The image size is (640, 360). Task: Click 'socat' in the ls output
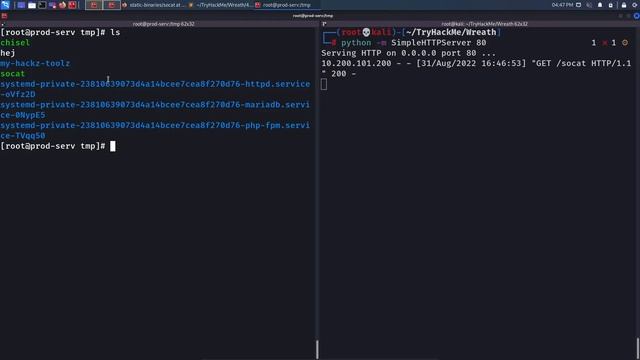click(x=13, y=74)
